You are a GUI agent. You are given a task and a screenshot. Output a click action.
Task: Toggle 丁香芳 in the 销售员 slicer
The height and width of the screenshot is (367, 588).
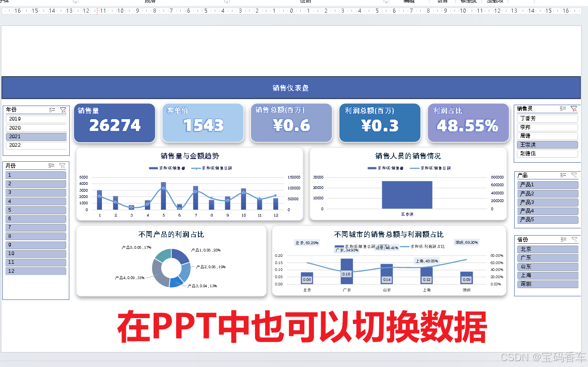click(x=547, y=118)
